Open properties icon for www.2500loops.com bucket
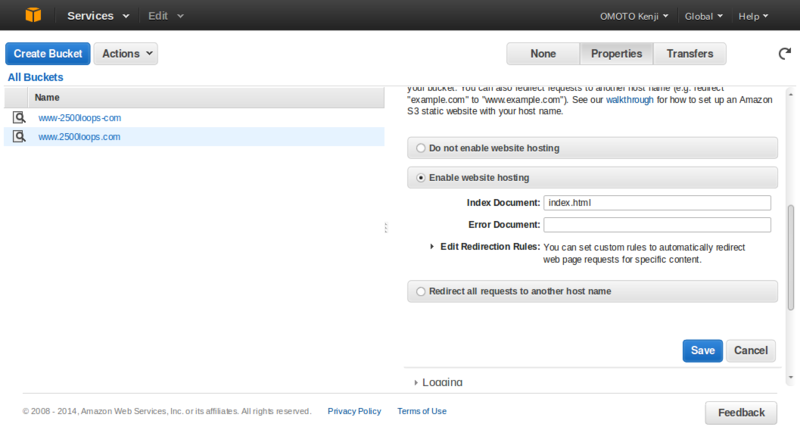The width and height of the screenshot is (800, 433). click(x=19, y=137)
